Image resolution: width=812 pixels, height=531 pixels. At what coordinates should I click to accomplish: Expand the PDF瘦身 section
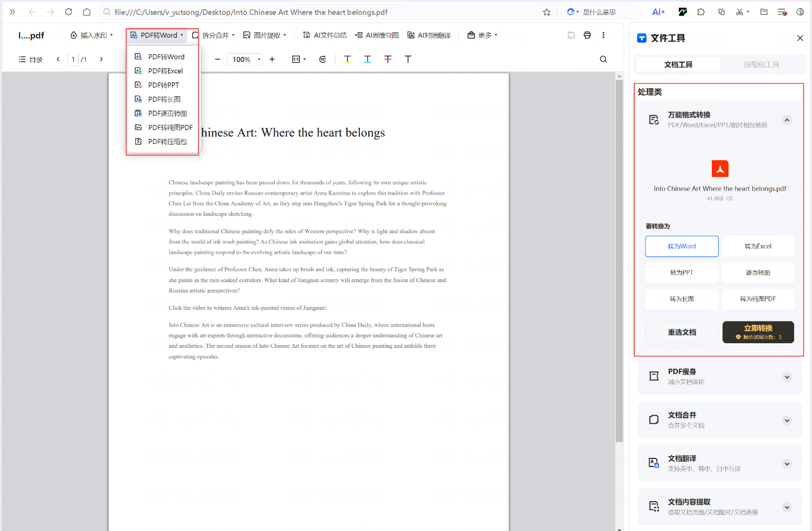[x=787, y=377]
